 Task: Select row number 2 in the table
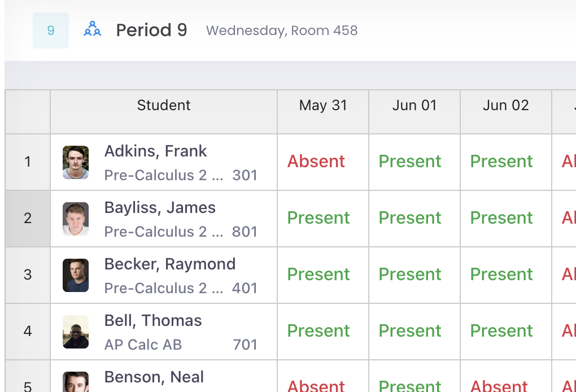[28, 219]
